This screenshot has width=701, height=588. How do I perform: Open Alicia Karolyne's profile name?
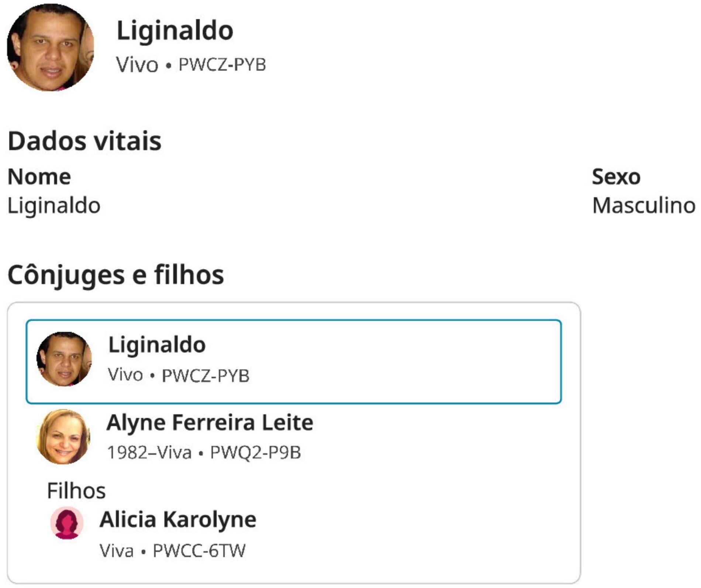tap(178, 520)
